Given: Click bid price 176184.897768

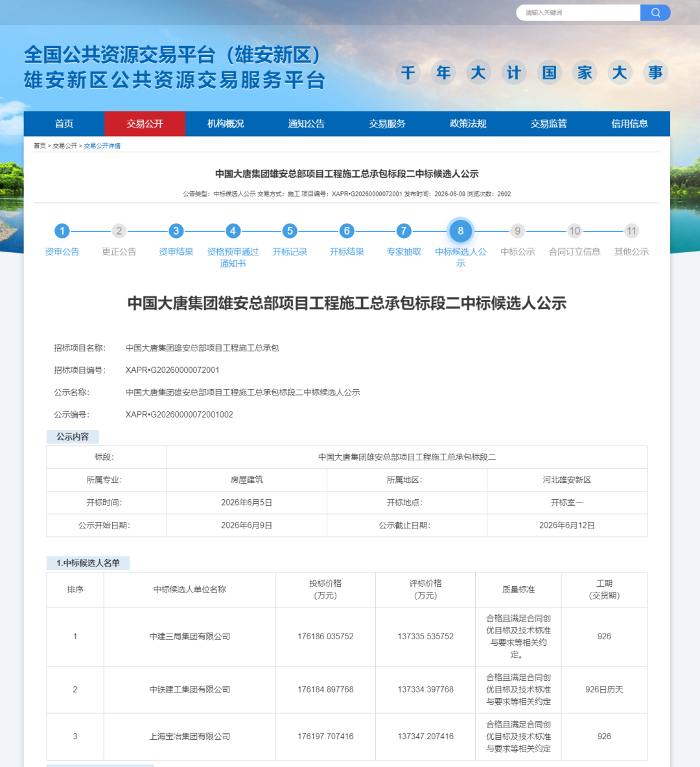Looking at the screenshot, I should click(325, 689).
